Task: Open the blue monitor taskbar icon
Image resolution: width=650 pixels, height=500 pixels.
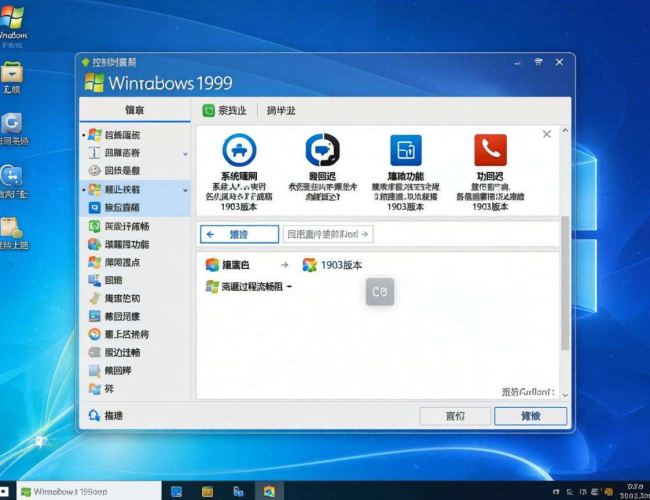Action: point(177,492)
